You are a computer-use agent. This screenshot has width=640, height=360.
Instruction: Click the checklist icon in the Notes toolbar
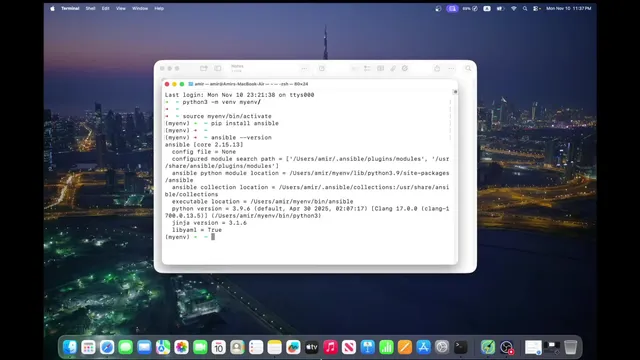367,68
